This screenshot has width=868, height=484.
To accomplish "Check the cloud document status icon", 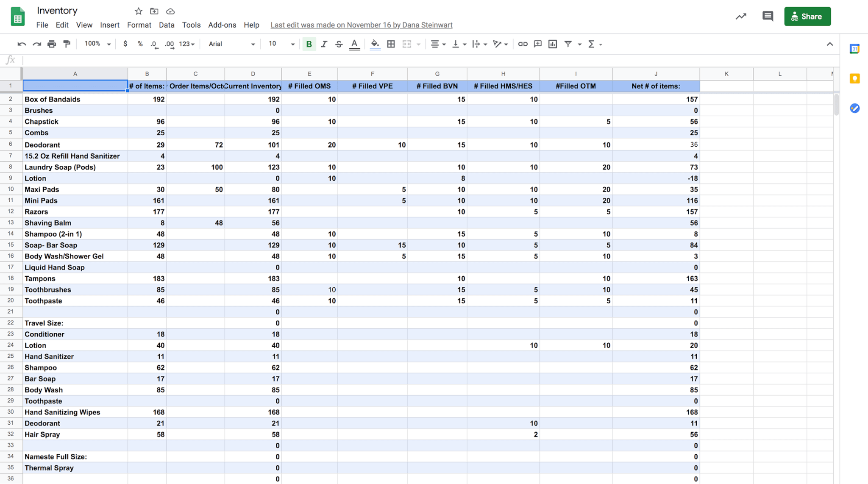I will point(170,11).
